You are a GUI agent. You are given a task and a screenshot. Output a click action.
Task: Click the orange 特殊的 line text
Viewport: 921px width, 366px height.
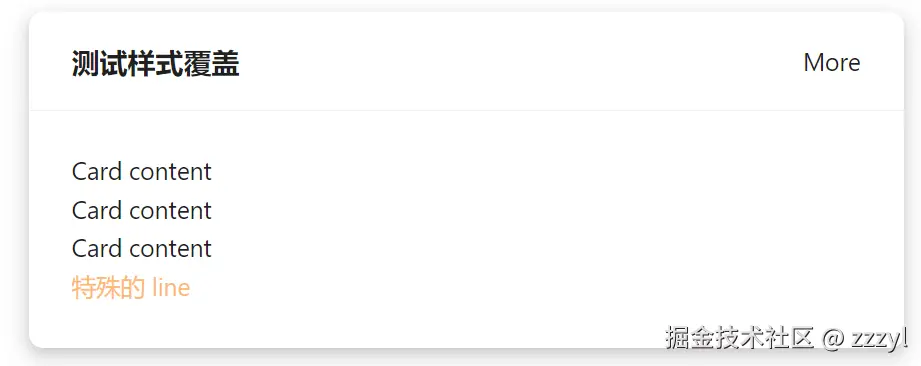pyautogui.click(x=131, y=288)
